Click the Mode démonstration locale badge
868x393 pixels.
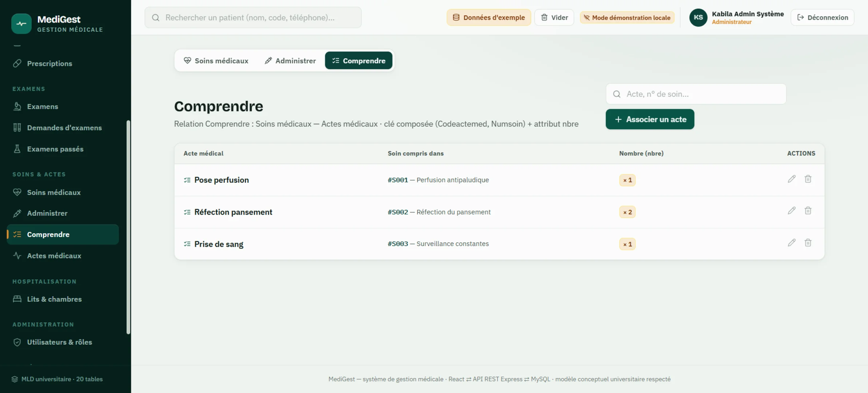627,17
